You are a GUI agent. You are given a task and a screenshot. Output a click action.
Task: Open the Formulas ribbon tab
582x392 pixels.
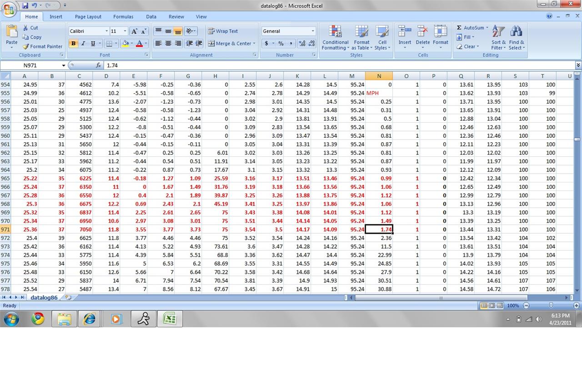coord(123,16)
